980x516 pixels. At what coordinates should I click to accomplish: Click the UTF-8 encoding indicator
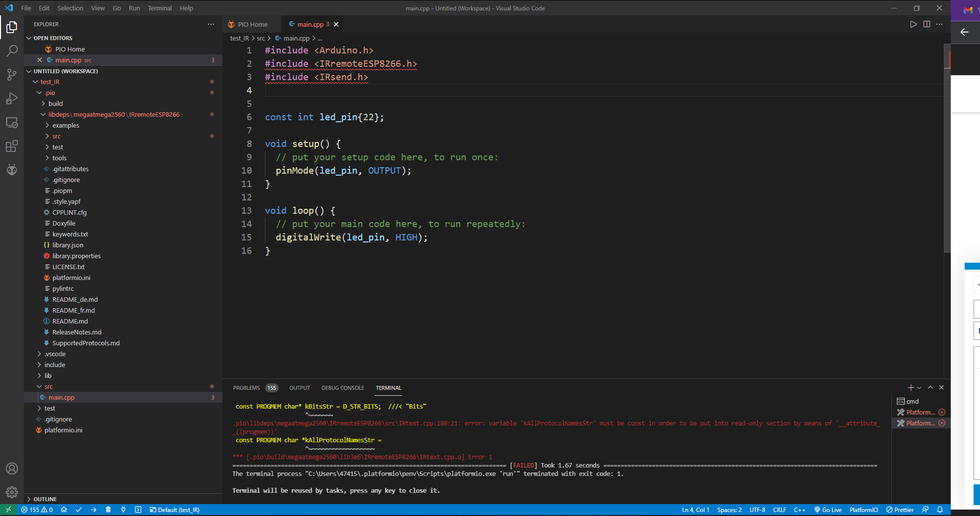click(757, 510)
